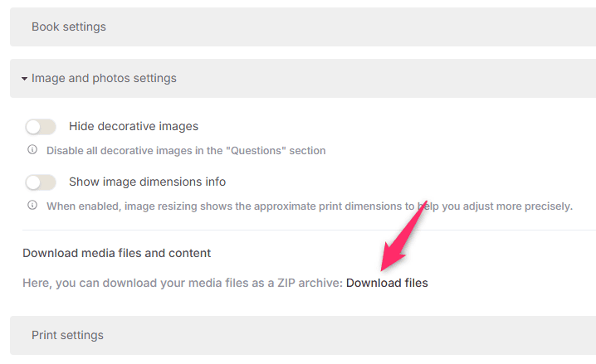Expand the Print settings section

tap(67, 335)
